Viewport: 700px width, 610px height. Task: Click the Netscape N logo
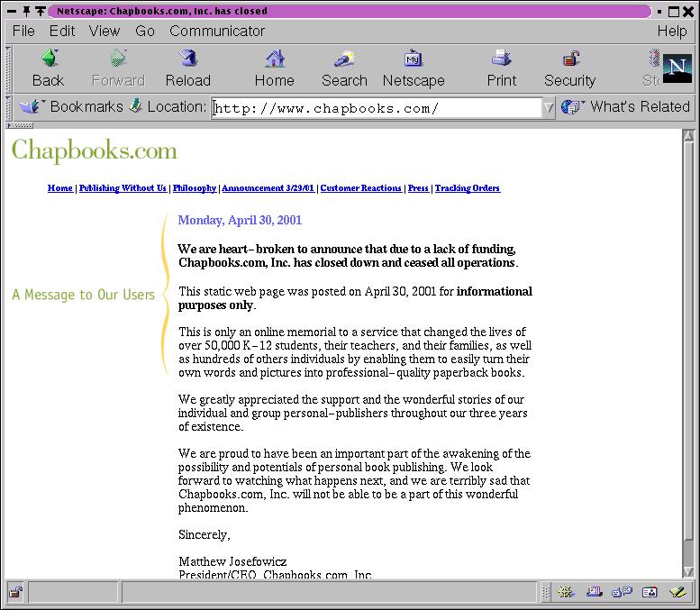(x=677, y=68)
